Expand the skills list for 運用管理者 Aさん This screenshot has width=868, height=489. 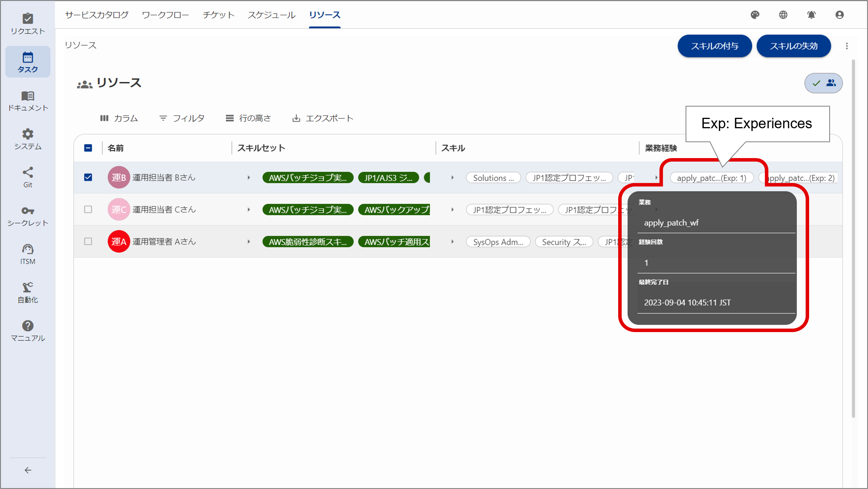452,241
